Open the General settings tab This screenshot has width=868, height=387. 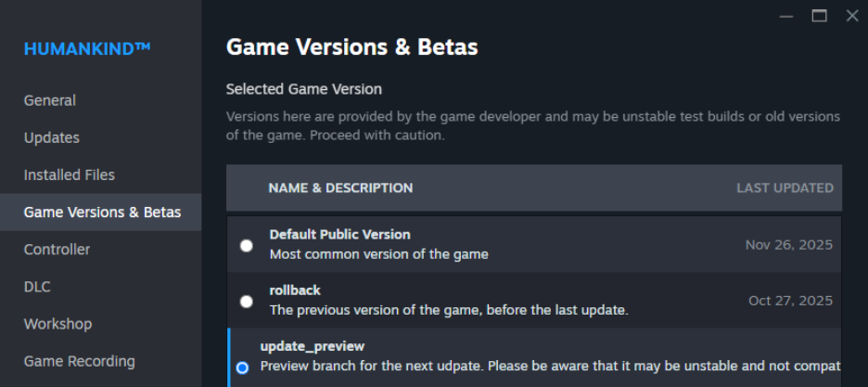50,100
